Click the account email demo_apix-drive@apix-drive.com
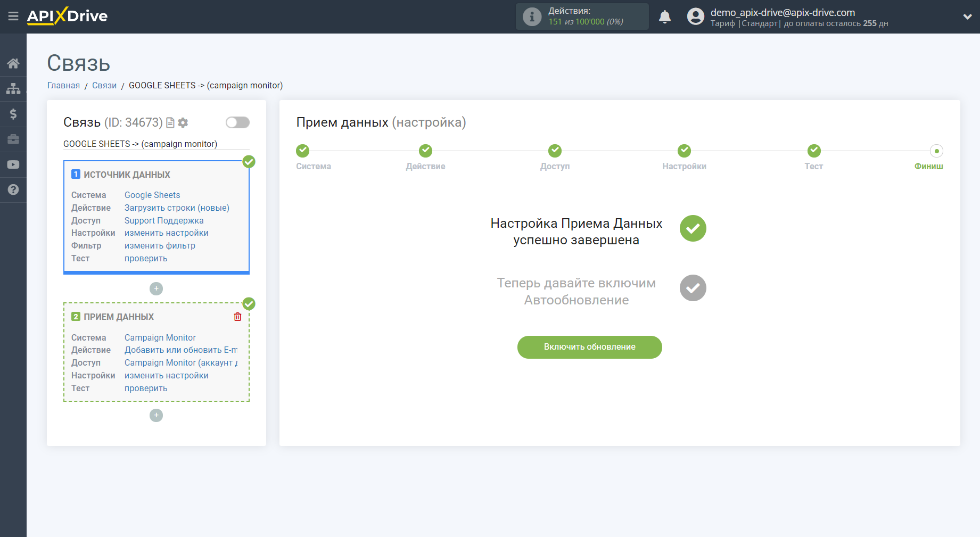The height and width of the screenshot is (537, 980). pos(783,12)
